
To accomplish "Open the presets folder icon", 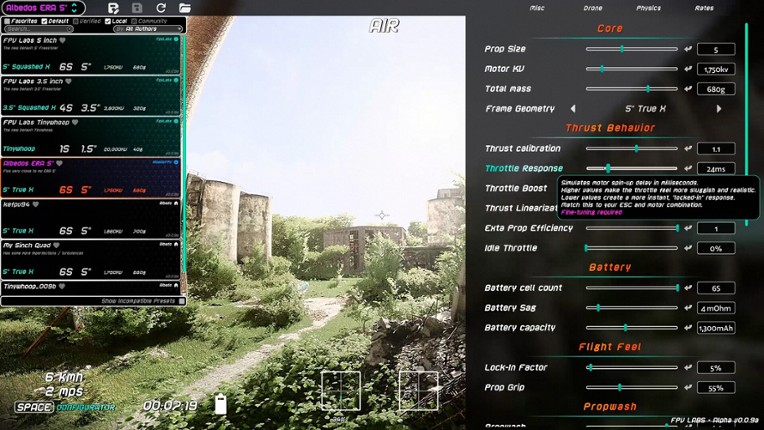I will click(x=185, y=8).
